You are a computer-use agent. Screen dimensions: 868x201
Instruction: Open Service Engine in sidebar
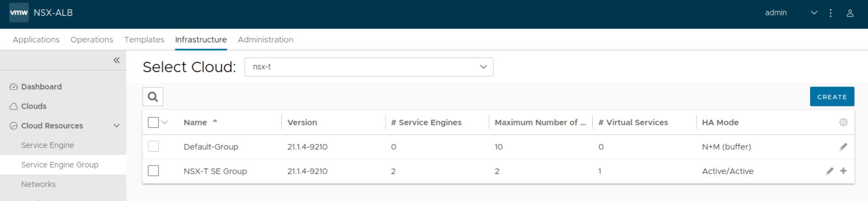(x=47, y=145)
